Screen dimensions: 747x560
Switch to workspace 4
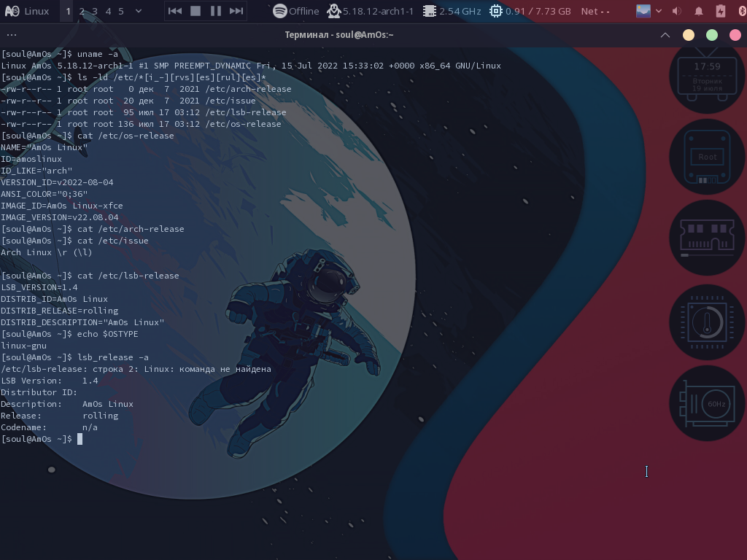(108, 11)
